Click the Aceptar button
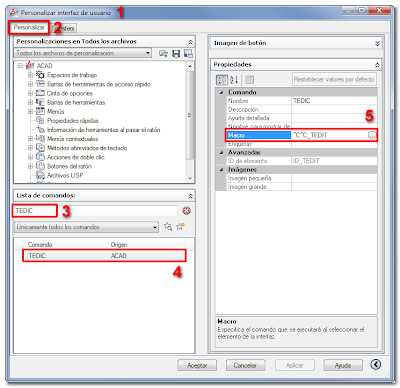This screenshot has width=400, height=388. tap(197, 365)
